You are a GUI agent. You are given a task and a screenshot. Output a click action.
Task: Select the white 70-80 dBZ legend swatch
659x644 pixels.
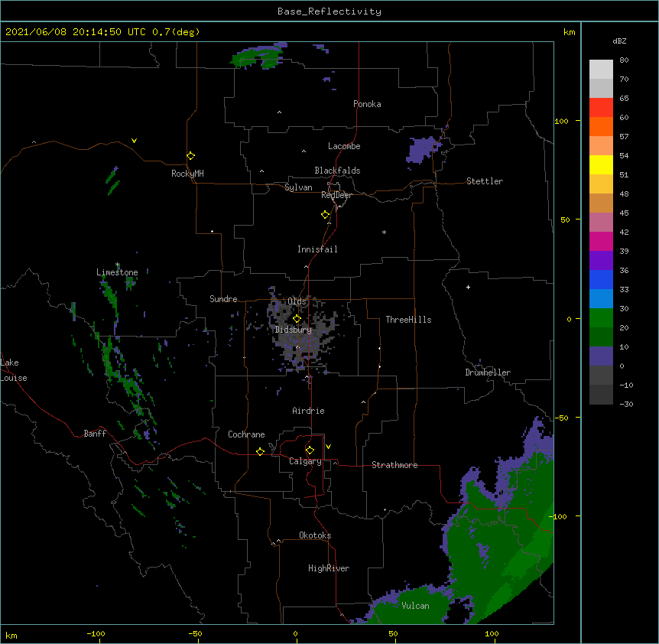601,70
